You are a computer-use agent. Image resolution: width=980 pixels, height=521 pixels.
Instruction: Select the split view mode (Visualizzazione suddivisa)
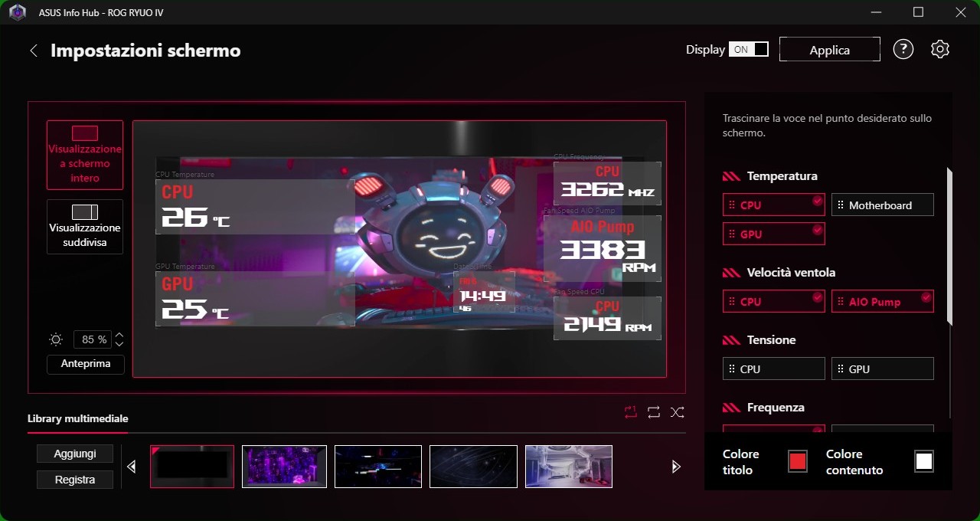click(85, 226)
